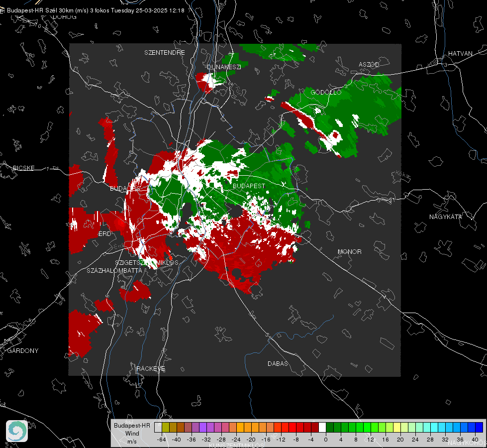Click the swirl logo icon at bottom-left
487x448 pixels.
click(x=17, y=431)
